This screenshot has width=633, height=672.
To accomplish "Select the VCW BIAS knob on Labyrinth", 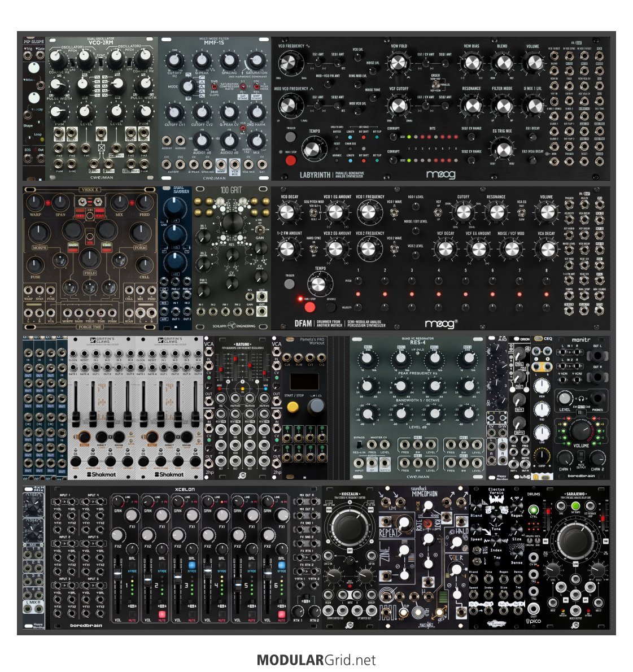I will [x=472, y=63].
